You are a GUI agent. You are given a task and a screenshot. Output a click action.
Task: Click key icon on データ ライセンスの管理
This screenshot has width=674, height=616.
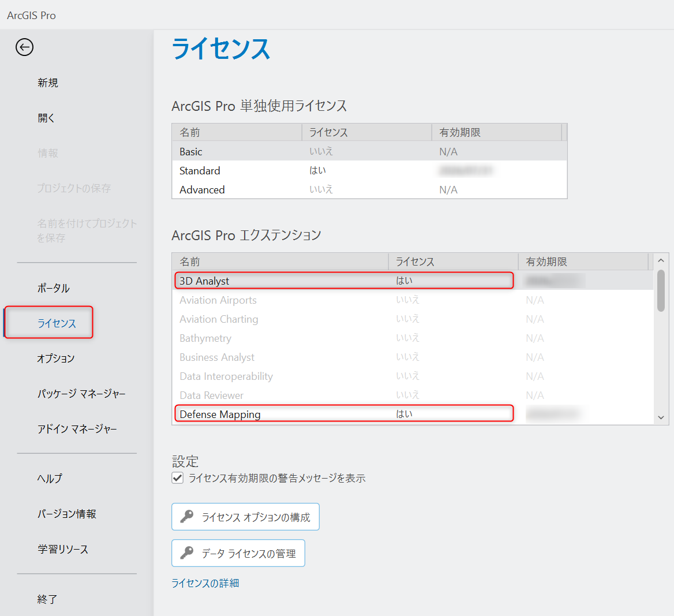[187, 553]
